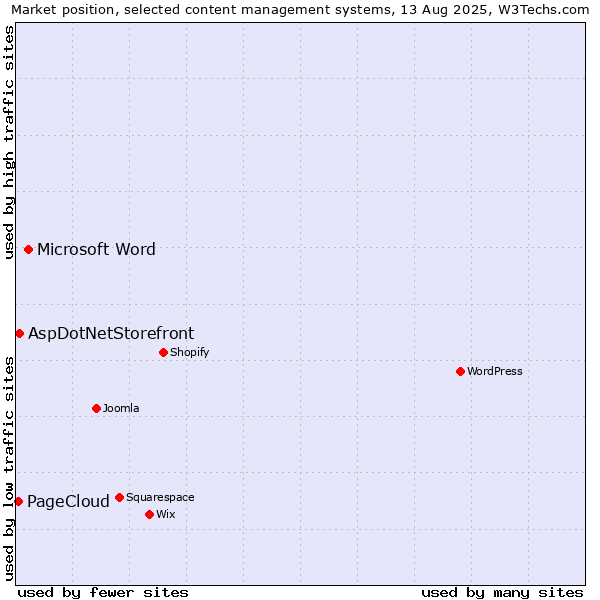This screenshot has width=600, height=600.
Task: Click the Squarespace red marker
Action: point(119,497)
